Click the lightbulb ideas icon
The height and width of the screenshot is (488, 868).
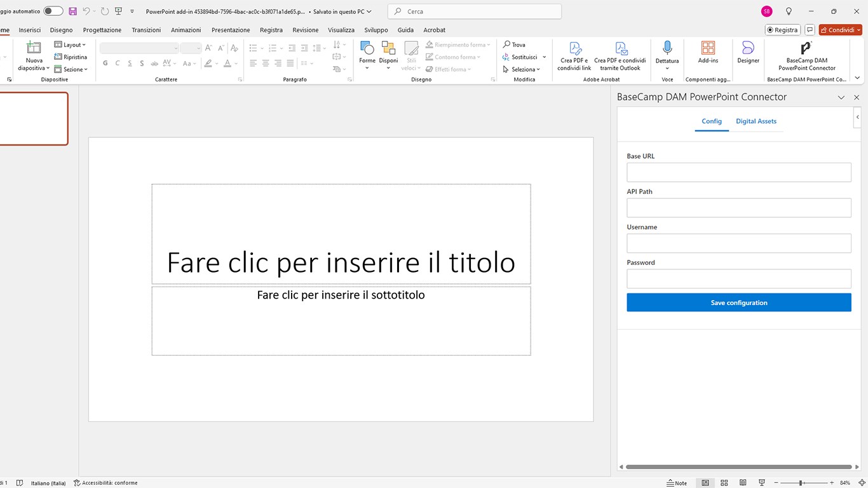point(789,11)
